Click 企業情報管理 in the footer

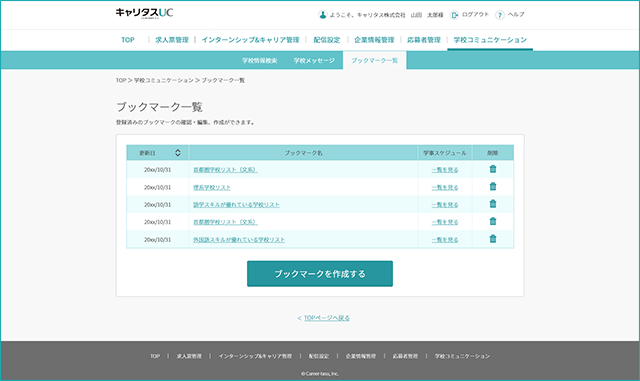pos(361,356)
